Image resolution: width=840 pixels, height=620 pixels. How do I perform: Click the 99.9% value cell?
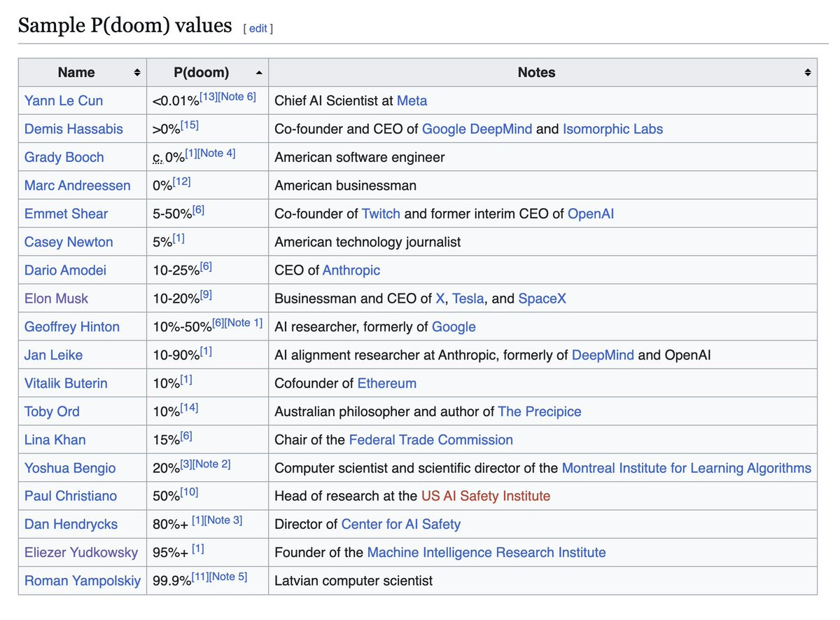point(207,581)
